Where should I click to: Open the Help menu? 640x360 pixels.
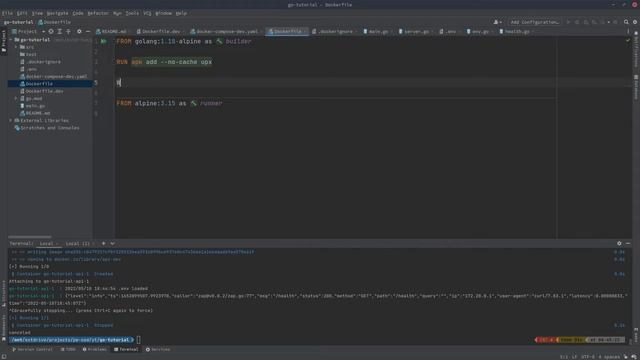click(181, 13)
